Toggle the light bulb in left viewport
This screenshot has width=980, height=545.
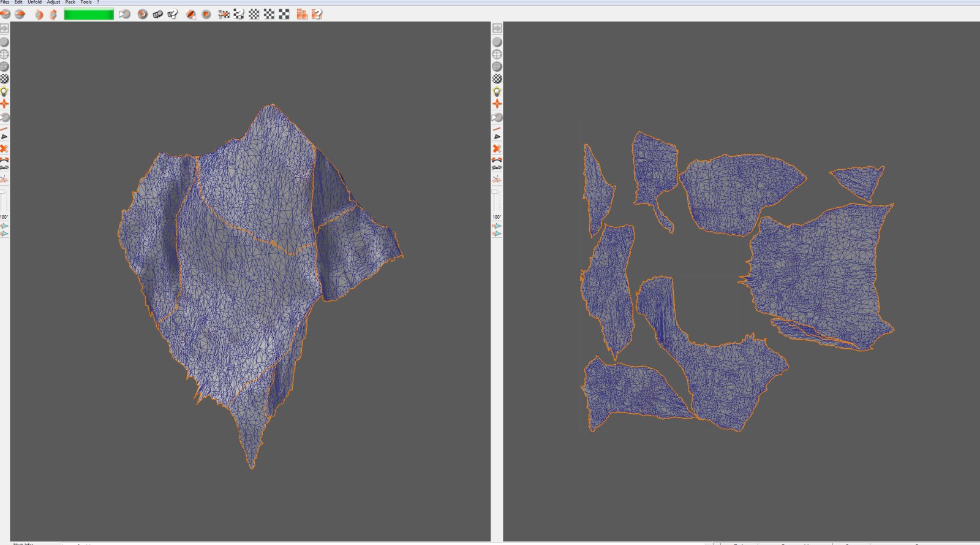coord(4,91)
